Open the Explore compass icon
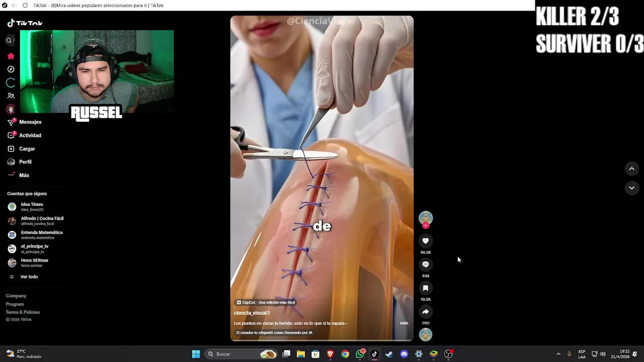The image size is (644, 362). pyautogui.click(x=11, y=69)
